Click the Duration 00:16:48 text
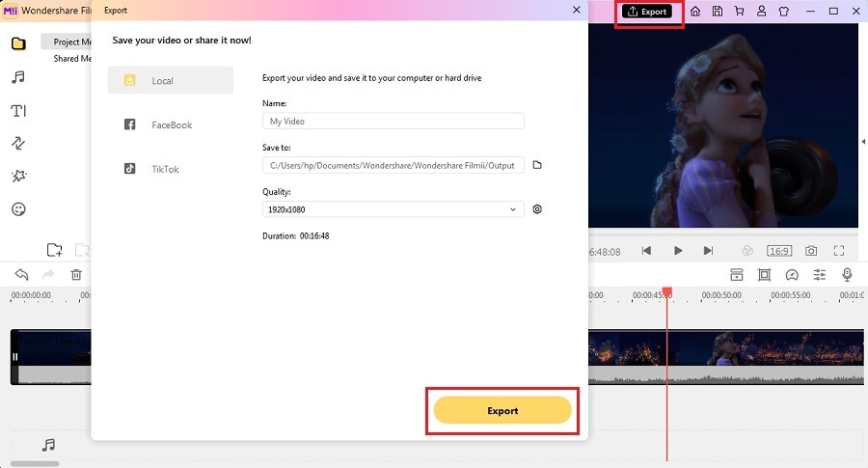868x468 pixels. tap(296, 236)
